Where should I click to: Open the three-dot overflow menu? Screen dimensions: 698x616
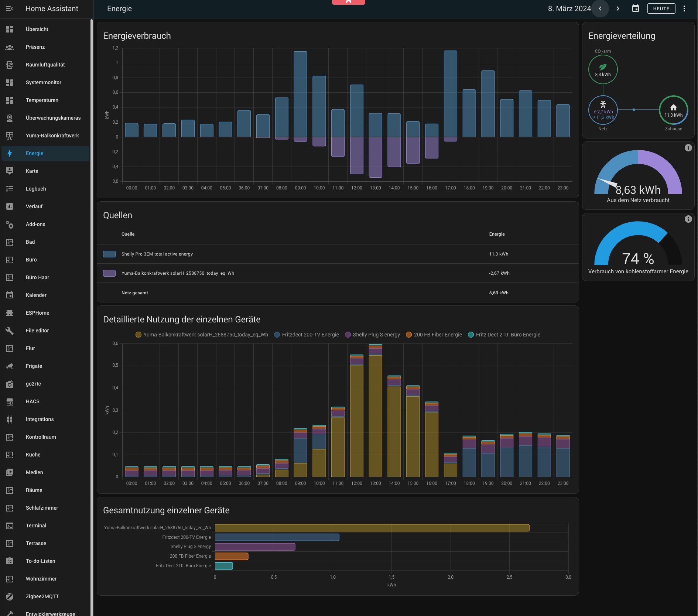pyautogui.click(x=684, y=8)
